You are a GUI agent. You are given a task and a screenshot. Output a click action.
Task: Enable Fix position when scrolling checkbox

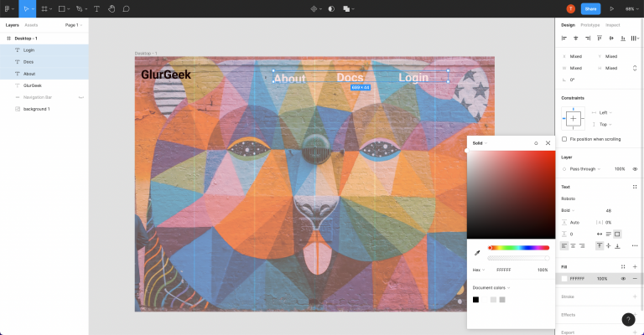[x=564, y=139]
